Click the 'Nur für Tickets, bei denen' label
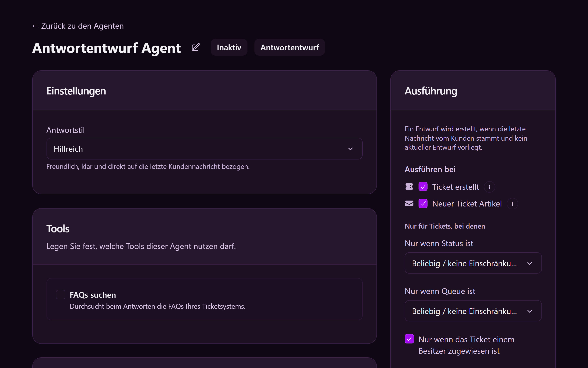This screenshot has height=368, width=588. [x=445, y=226]
